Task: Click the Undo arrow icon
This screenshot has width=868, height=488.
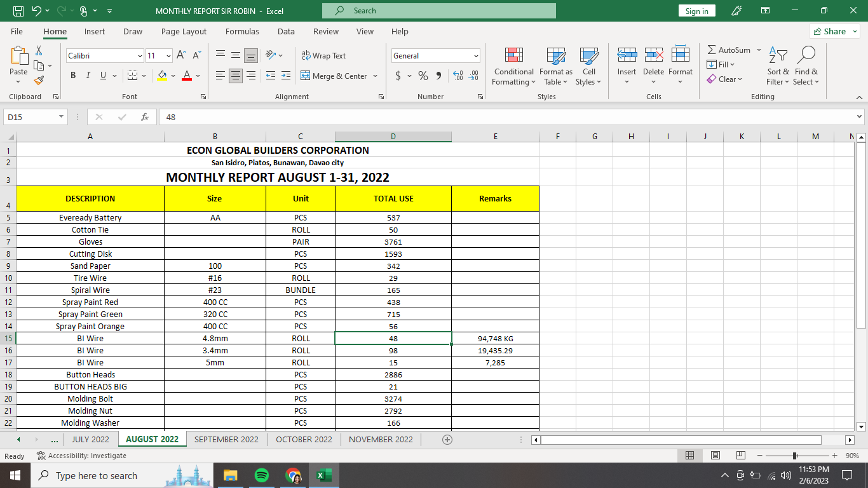Action: 36,11
